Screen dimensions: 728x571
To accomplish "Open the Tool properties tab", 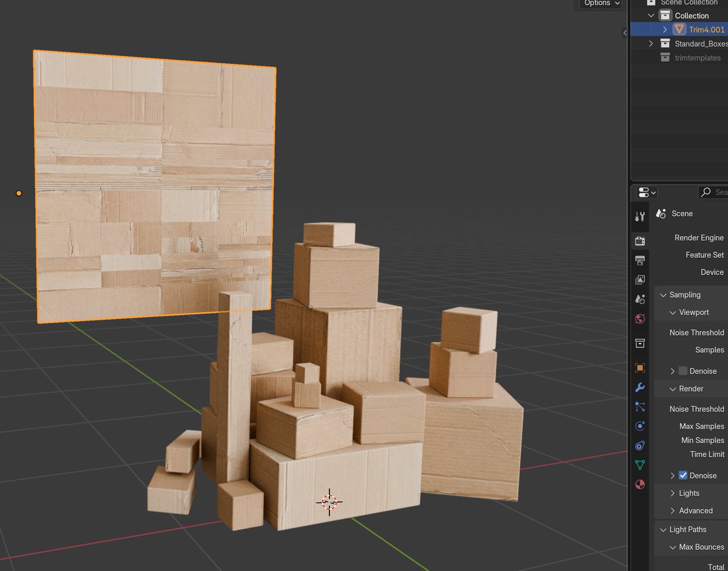I will point(639,216).
